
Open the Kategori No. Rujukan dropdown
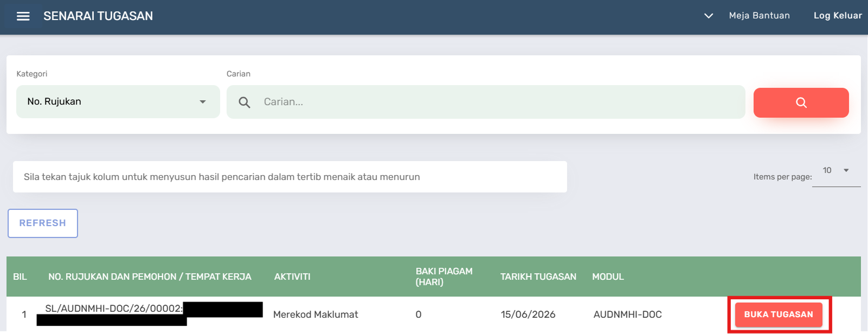tap(118, 101)
